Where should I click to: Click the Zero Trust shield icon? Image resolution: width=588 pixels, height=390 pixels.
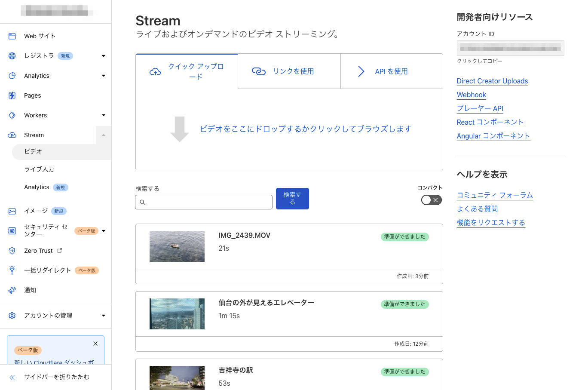tap(12, 251)
